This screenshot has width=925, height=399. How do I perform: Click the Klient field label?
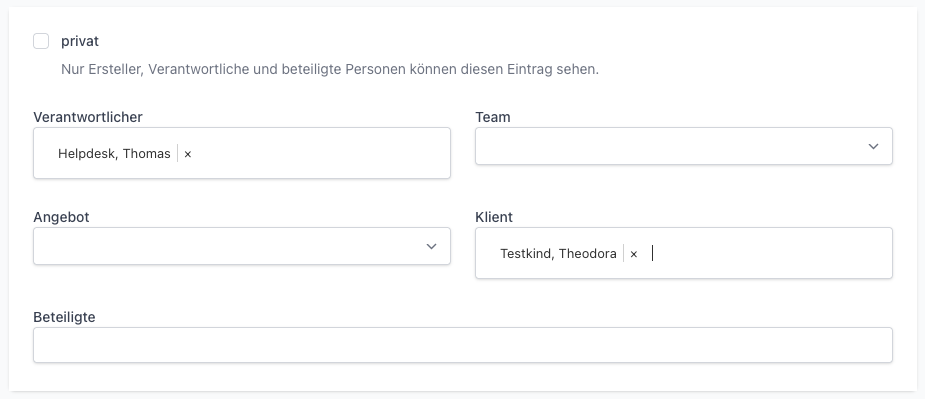point(494,217)
